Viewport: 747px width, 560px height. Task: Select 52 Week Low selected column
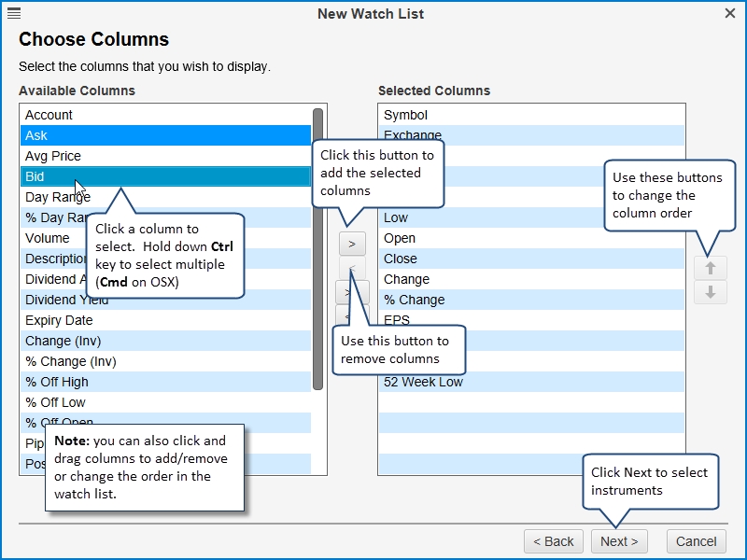point(531,382)
